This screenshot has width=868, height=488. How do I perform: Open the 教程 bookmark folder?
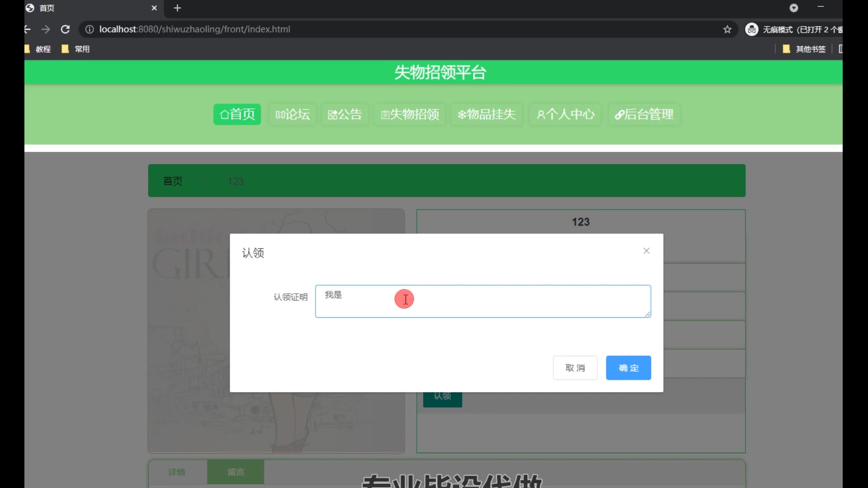[38, 49]
